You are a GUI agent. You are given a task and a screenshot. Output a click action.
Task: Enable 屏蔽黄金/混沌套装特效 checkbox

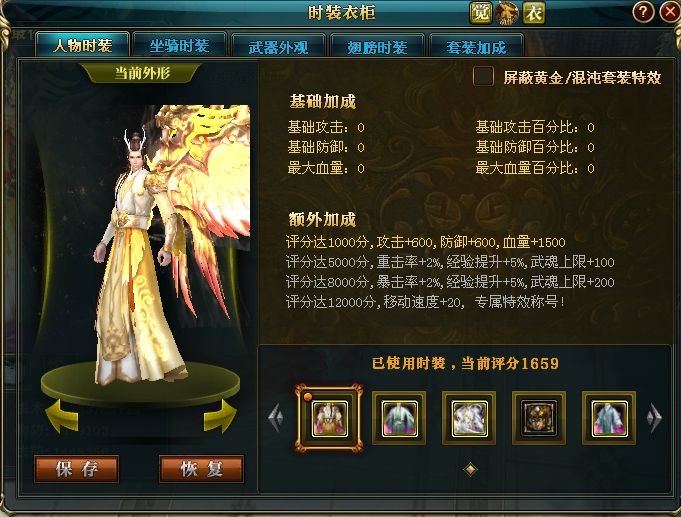pos(483,76)
